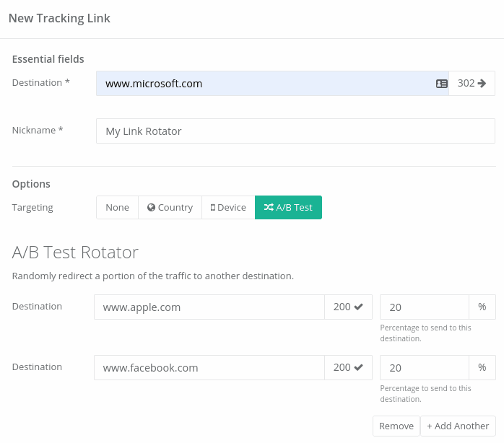Click the mobile device icon on Device targeting
Screen dimensions: 504x443
tap(213, 208)
